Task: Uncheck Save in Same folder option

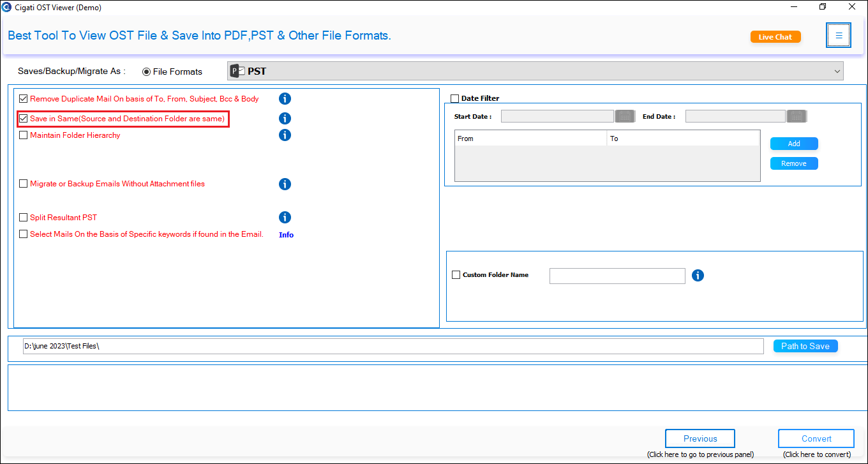Action: pyautogui.click(x=24, y=119)
